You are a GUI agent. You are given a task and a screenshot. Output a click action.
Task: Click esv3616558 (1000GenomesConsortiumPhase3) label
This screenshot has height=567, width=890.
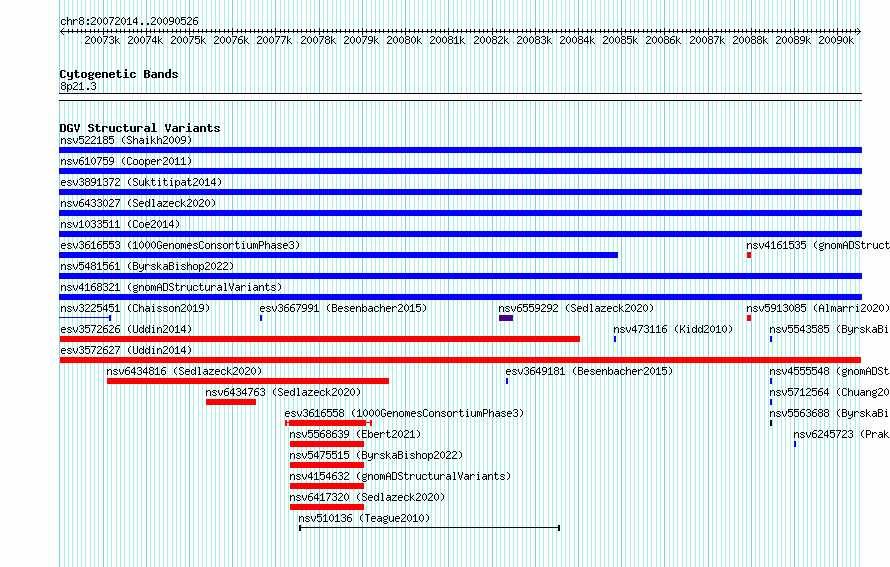click(x=404, y=413)
